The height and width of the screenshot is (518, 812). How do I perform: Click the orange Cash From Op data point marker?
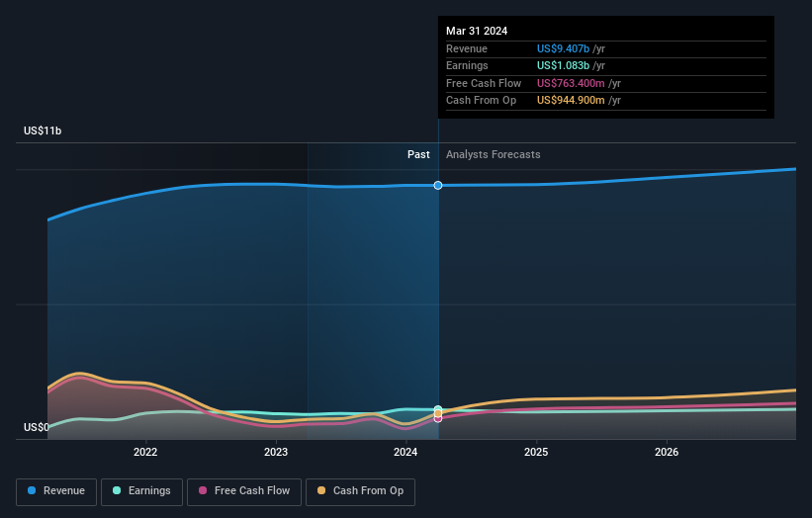(x=438, y=413)
